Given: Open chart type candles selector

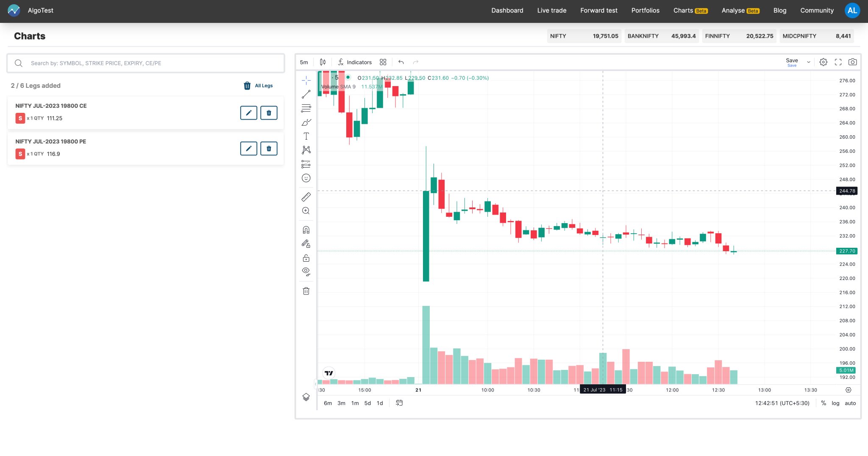Looking at the screenshot, I should (323, 62).
